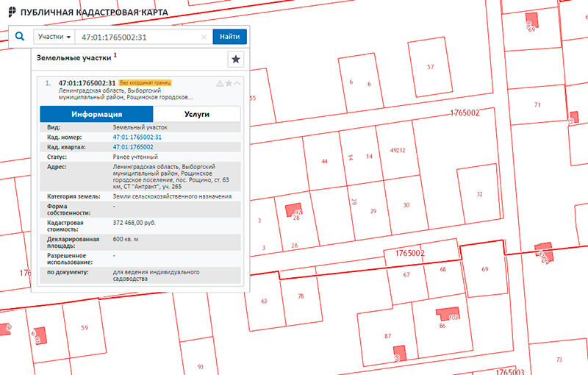
Task: Clear the search field with the X icon
Action: pyautogui.click(x=204, y=37)
